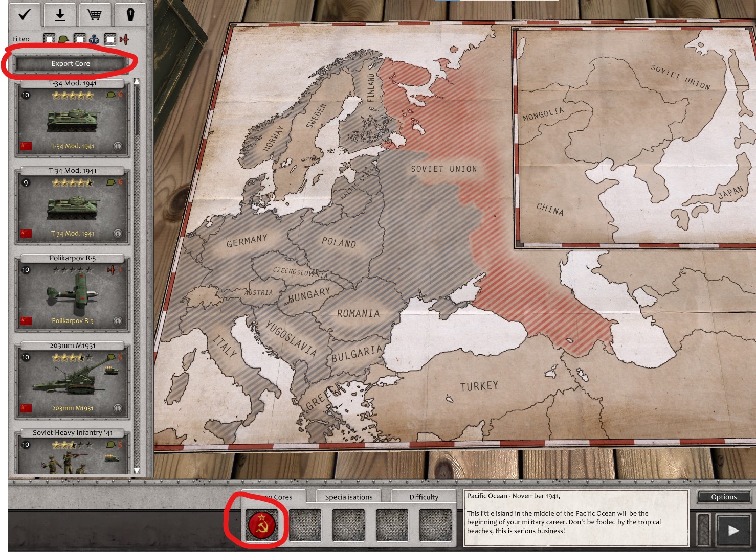Select the strength 10 T-34 tank image
Image resolution: width=756 pixels, height=552 pixels.
(73, 120)
